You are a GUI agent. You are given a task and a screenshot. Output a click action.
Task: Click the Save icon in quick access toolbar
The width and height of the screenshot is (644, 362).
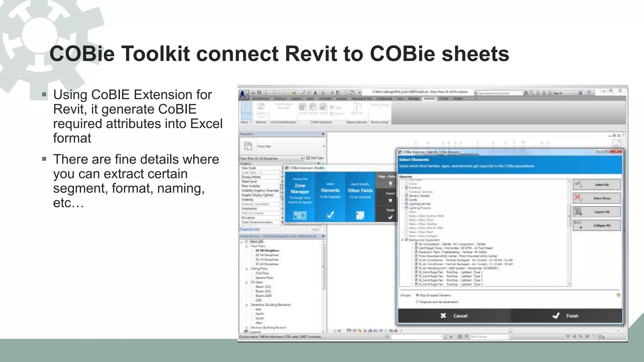tap(259, 93)
